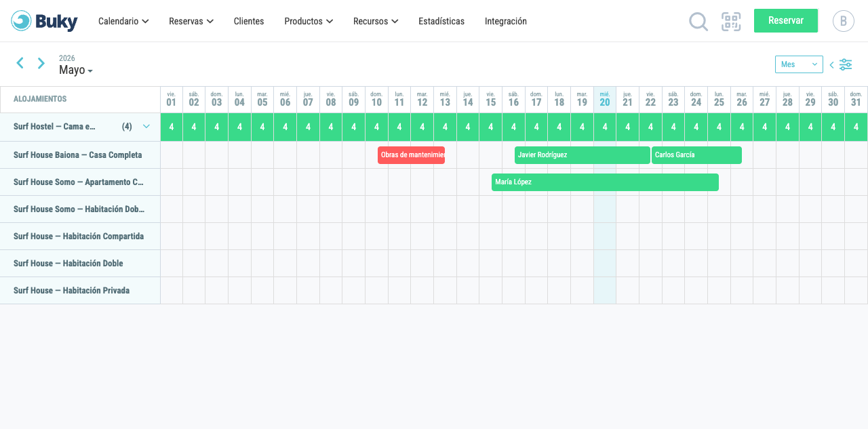868x429 pixels.
Task: Select Surf House Baiona — Casa Completa row
Action: (x=80, y=155)
